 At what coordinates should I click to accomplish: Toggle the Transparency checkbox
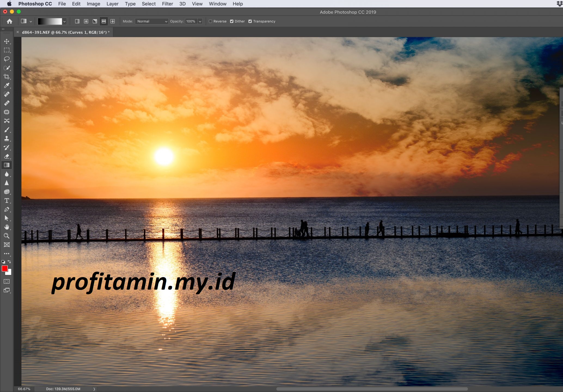250,21
